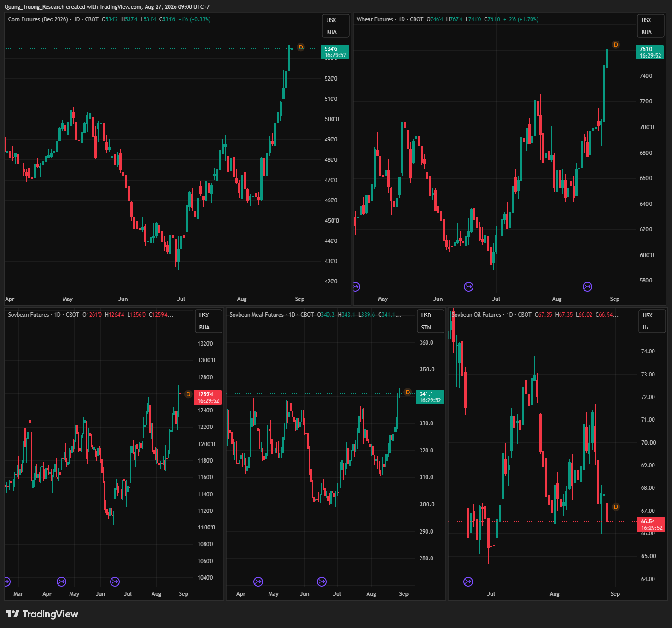Click Soybean Oil low value L66.02
The width and height of the screenshot is (672, 628).
(x=584, y=315)
